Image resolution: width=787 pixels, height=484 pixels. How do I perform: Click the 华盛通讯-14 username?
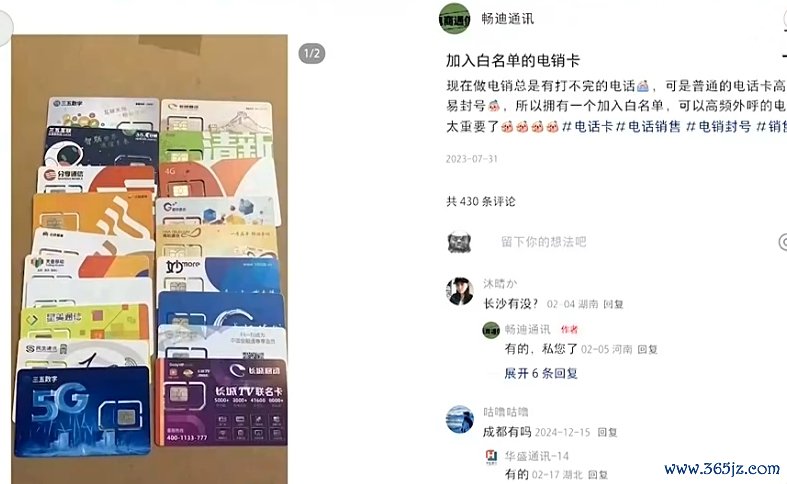pyautogui.click(x=537, y=456)
